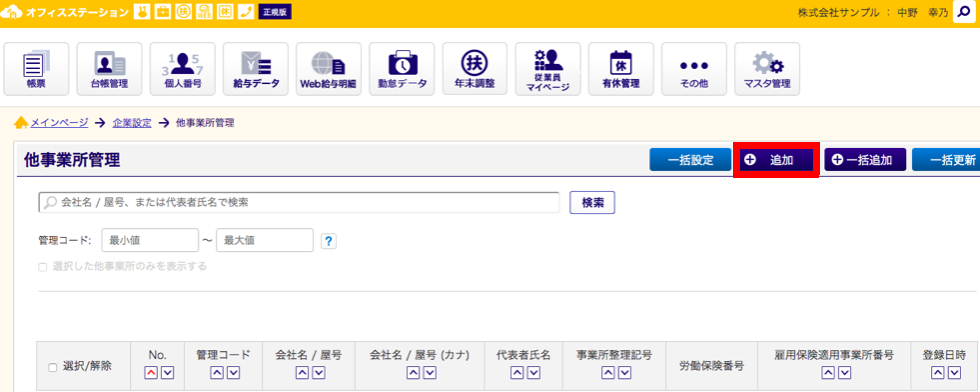Viewport: 980px width, 392px height.
Task: Click the 検索 button
Action: point(592,203)
